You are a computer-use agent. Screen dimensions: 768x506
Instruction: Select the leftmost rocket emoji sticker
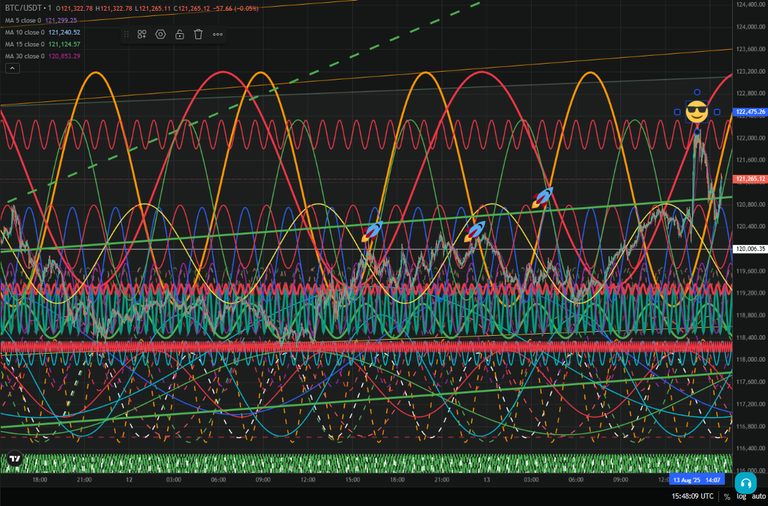tap(372, 231)
